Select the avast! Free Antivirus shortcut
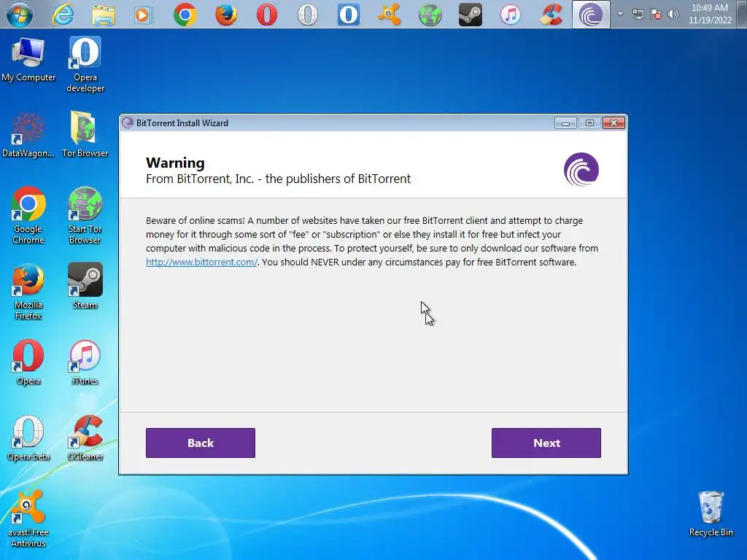Image resolution: width=747 pixels, height=560 pixels. coord(28,519)
